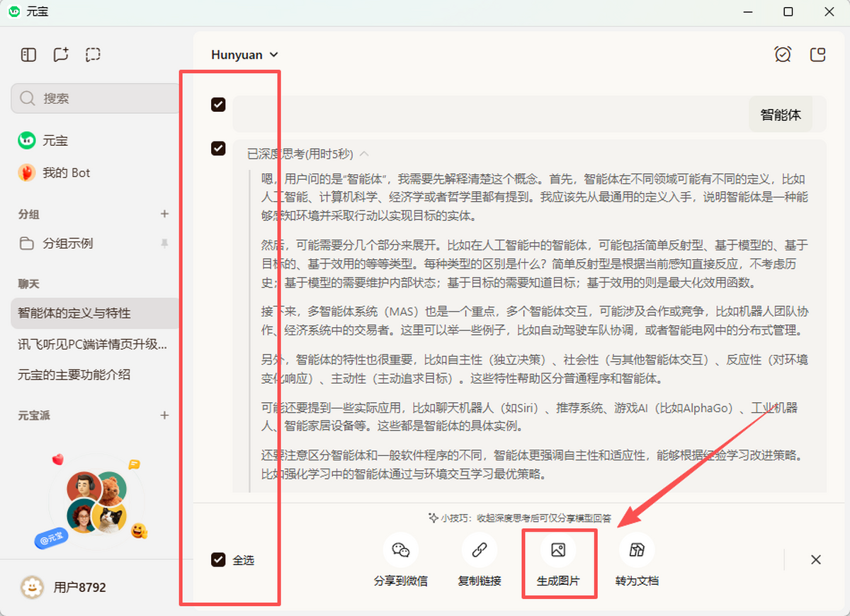This screenshot has height=616, width=850.
Task: Toggle the sidebar panel icon
Action: point(28,55)
